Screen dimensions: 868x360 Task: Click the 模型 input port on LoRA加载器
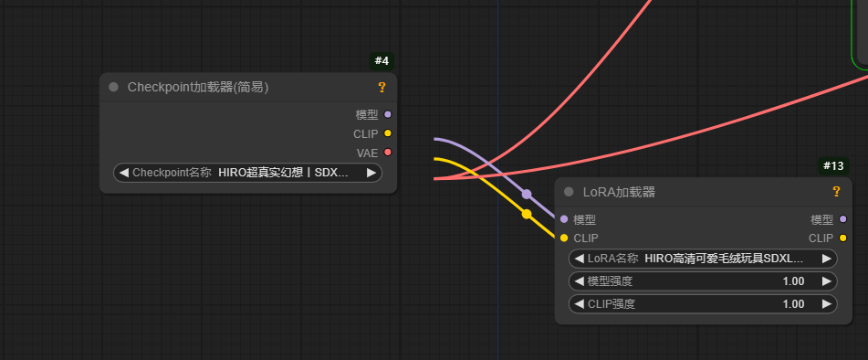point(564,219)
